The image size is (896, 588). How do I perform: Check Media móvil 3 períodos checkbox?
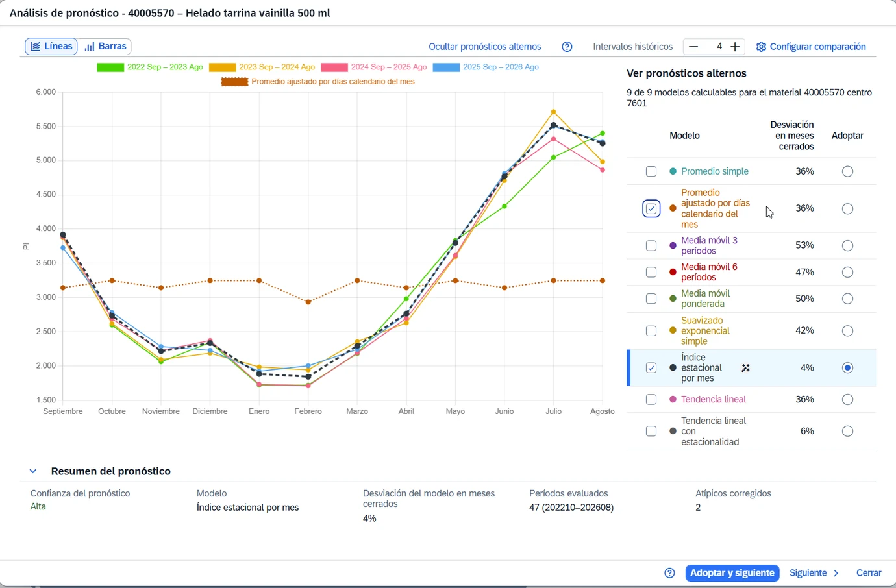point(651,245)
